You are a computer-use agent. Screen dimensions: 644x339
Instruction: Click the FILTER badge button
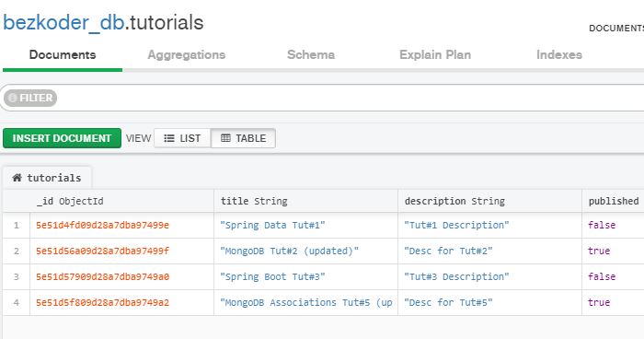click(30, 98)
